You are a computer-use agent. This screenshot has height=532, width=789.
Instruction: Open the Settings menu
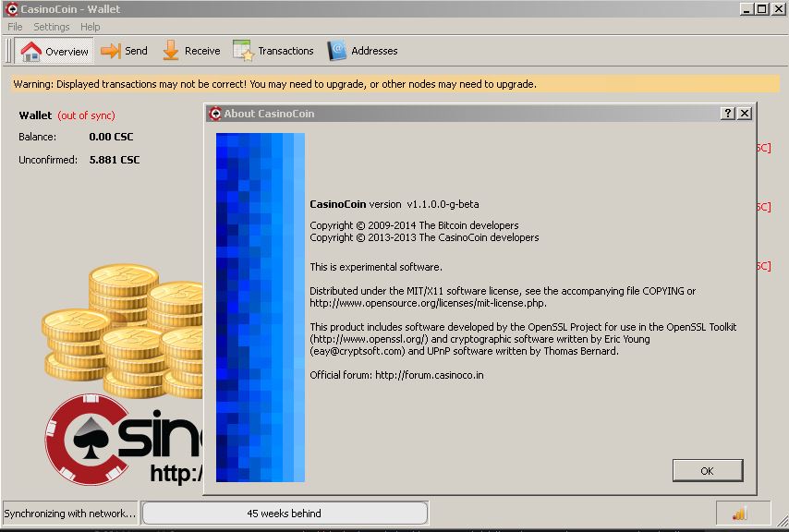pos(52,27)
